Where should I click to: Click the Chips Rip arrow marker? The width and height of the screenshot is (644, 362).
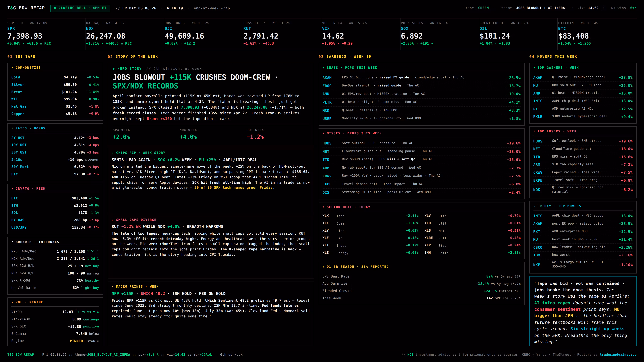pos(113,153)
